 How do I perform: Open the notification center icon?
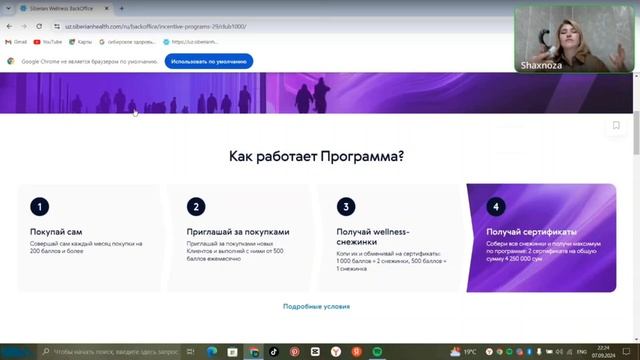pos(627,351)
